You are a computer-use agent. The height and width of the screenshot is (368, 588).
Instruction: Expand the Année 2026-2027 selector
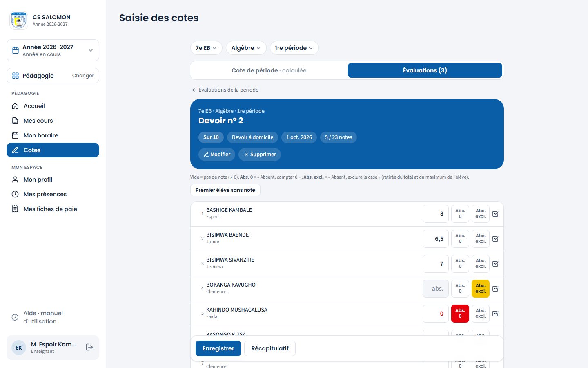tap(53, 50)
